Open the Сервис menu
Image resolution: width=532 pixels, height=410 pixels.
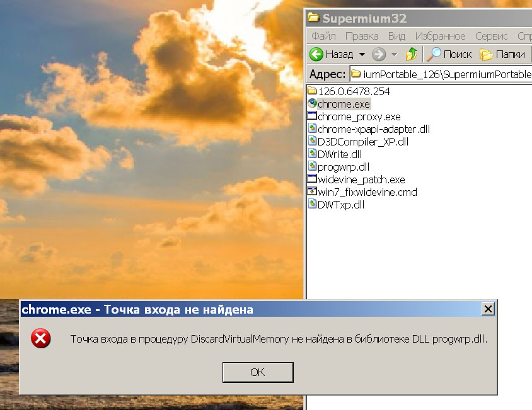491,36
